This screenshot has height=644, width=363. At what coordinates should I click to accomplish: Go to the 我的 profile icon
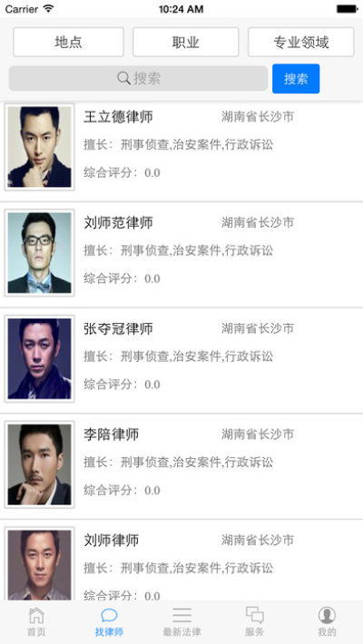(x=327, y=615)
